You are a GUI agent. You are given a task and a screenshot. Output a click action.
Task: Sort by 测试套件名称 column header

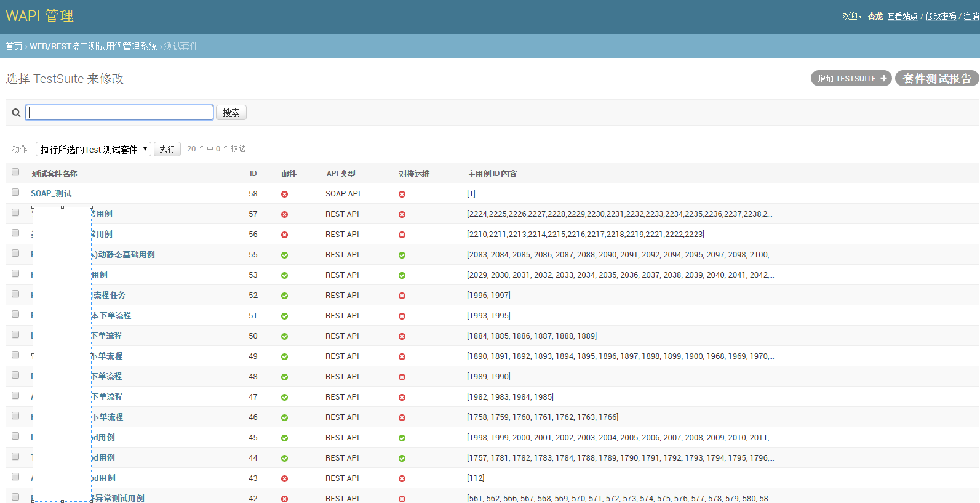coord(54,174)
